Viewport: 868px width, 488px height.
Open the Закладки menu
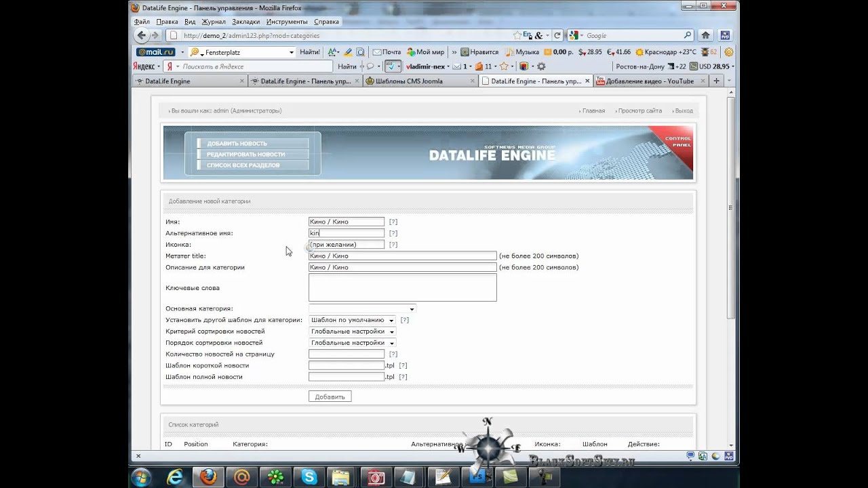pos(245,22)
